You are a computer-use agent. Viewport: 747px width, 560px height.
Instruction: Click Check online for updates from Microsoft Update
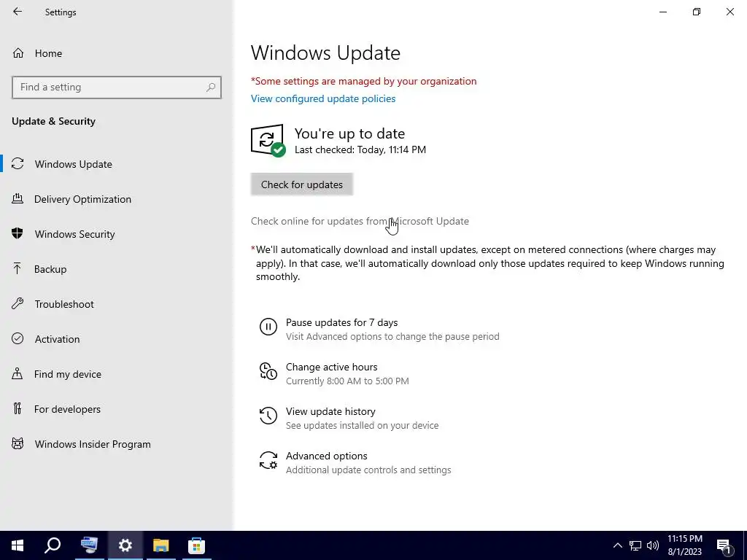coord(360,221)
